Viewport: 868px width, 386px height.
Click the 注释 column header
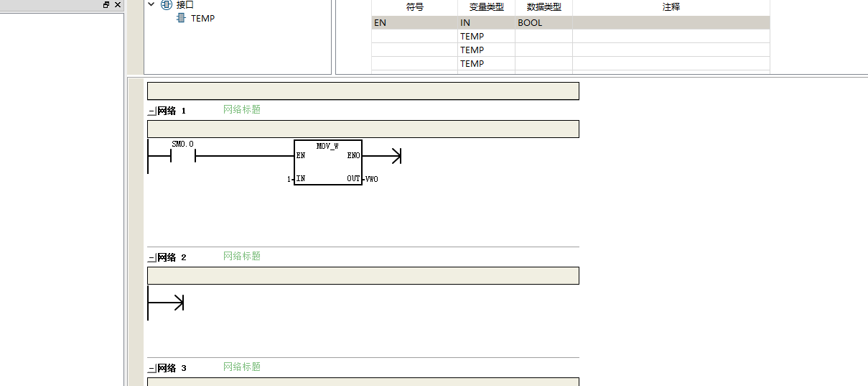tap(671, 7)
